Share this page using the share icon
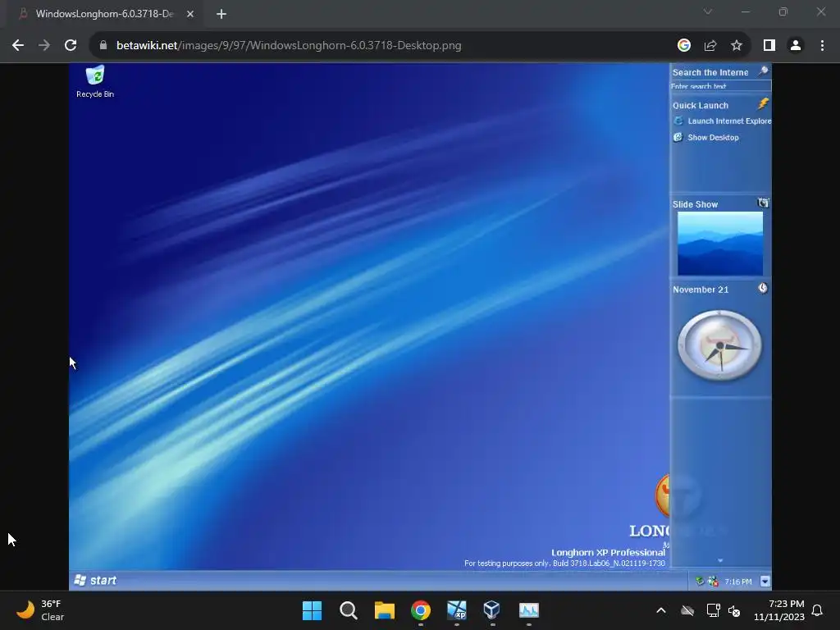The image size is (840, 630). tap(710, 46)
